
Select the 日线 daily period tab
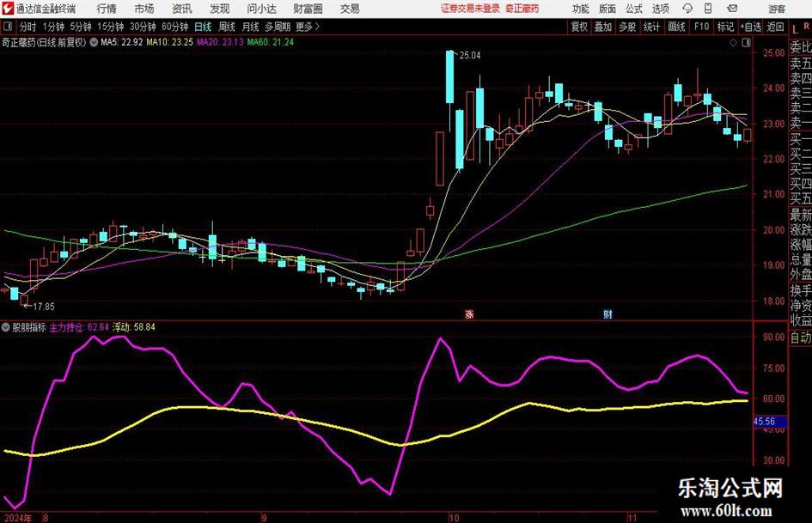pyautogui.click(x=203, y=27)
